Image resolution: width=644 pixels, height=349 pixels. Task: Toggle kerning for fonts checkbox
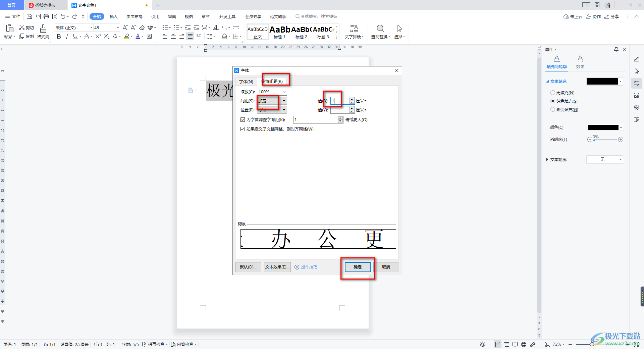[243, 119]
